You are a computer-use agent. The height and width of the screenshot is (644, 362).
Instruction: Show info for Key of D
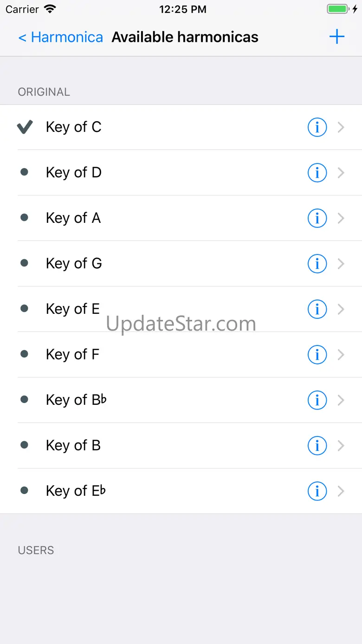coord(317,173)
